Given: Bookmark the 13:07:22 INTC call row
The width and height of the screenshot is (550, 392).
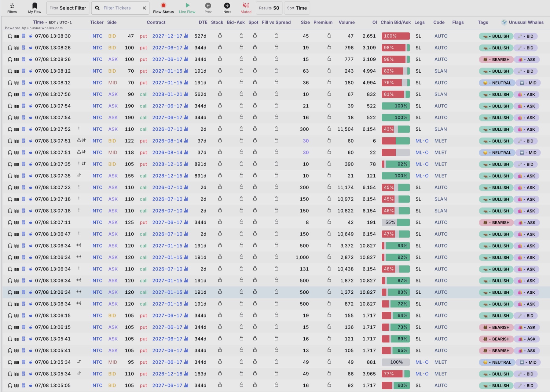Looking at the screenshot, I should click(10, 187).
